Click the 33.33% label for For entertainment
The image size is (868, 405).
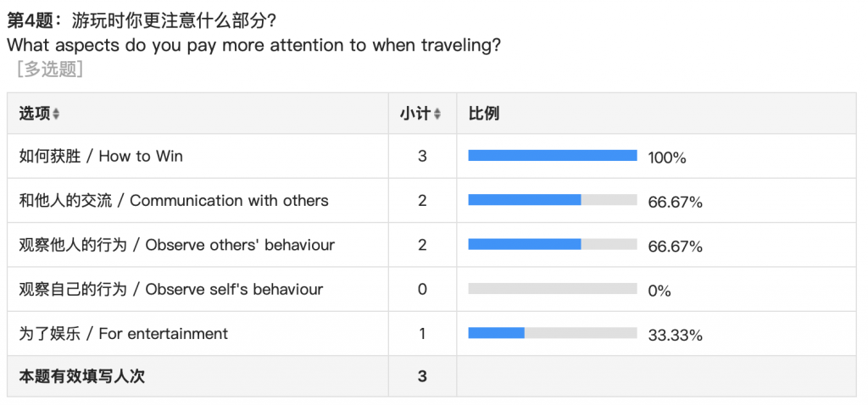[x=675, y=335]
